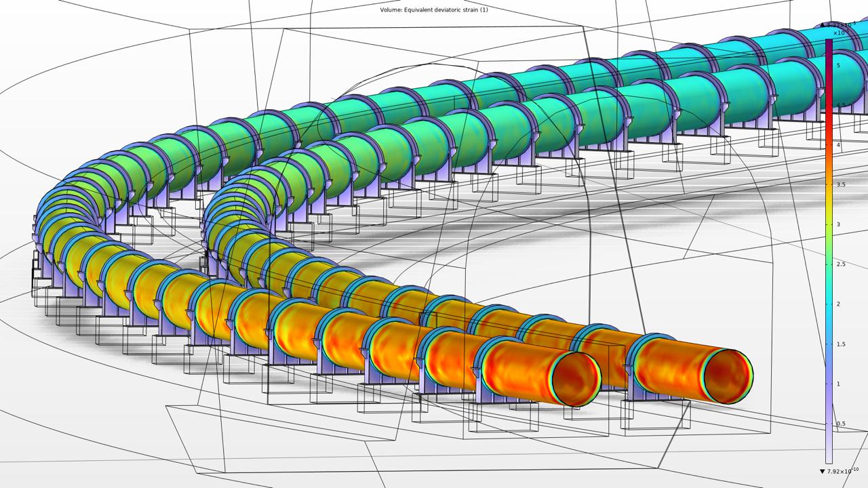This screenshot has height=488, width=868.
Task: Click the legend tick label 0.5
Action: [841, 424]
